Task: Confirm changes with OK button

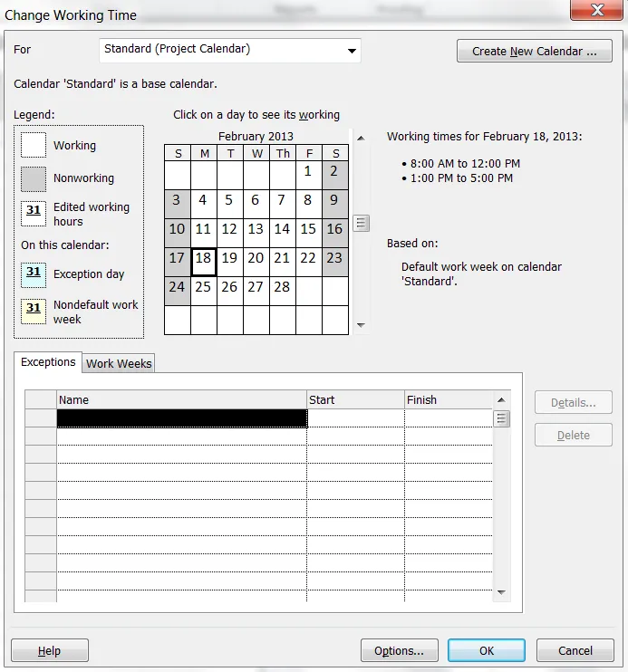Action: tap(487, 650)
